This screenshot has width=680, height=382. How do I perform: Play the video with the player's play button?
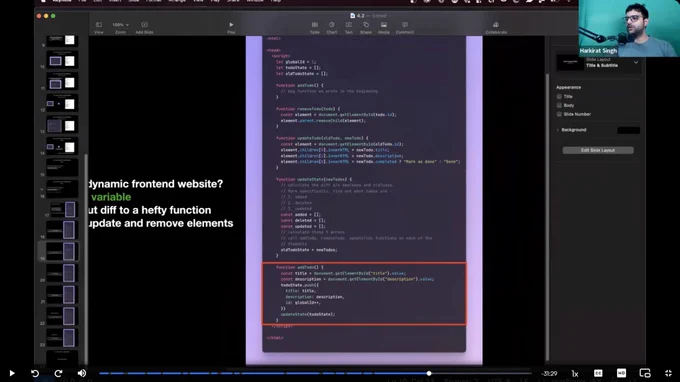(x=12, y=373)
